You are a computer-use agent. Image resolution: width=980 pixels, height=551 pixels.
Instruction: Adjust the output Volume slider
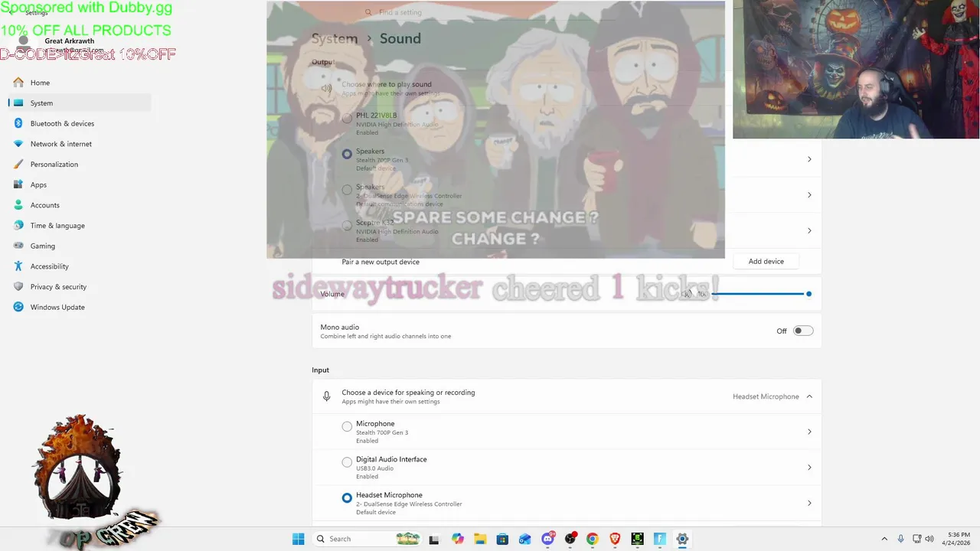pos(759,294)
